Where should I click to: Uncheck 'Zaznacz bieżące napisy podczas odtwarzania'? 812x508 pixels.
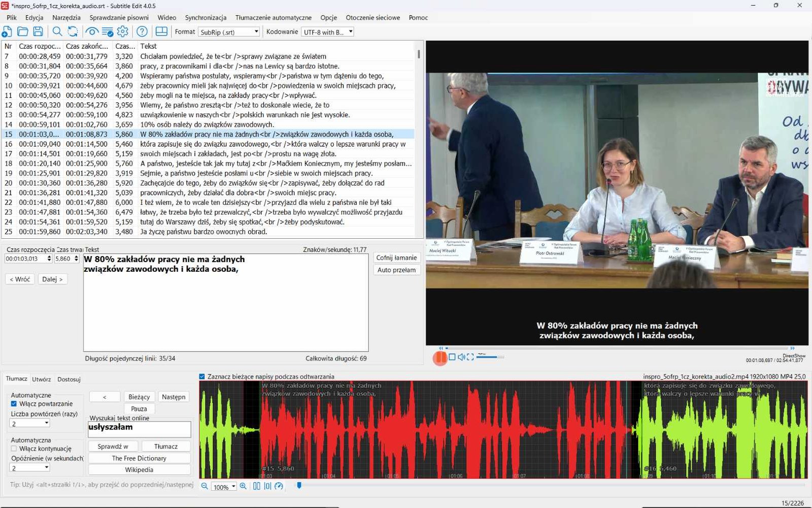pos(202,376)
